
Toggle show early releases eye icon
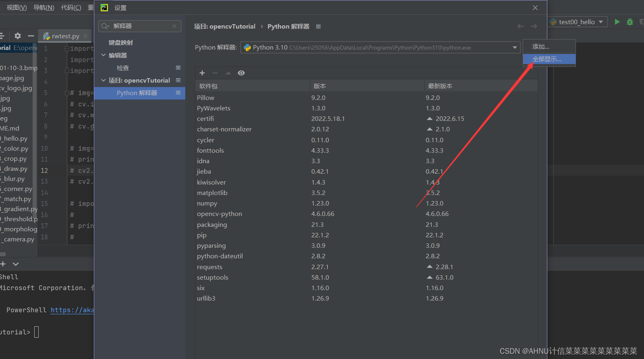pos(241,73)
